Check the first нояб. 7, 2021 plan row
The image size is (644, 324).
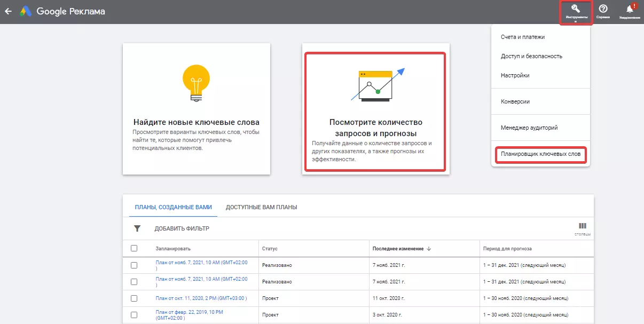pos(134,265)
